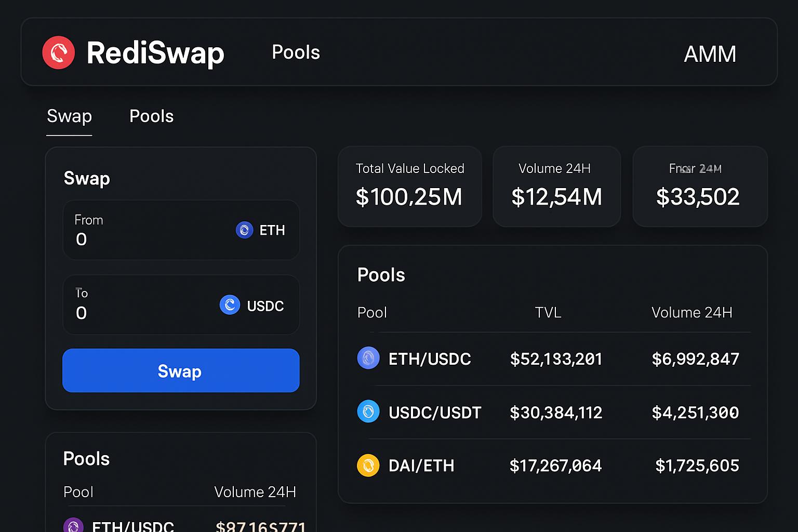Switch to the Swap tab
798x532 pixels.
tap(69, 116)
